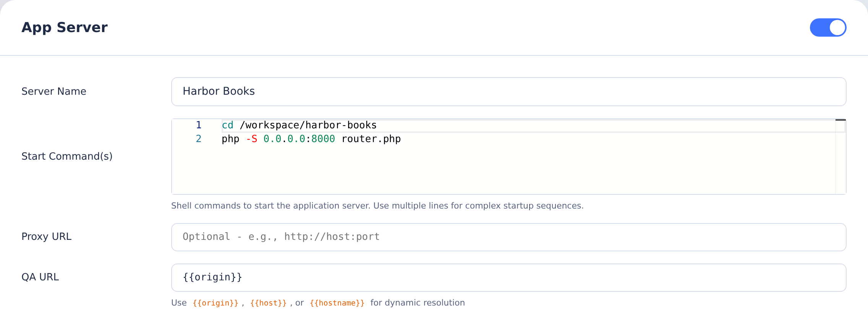Select line 2 php -S command
Screen dimensions: 868x317
pyautogui.click(x=311, y=139)
